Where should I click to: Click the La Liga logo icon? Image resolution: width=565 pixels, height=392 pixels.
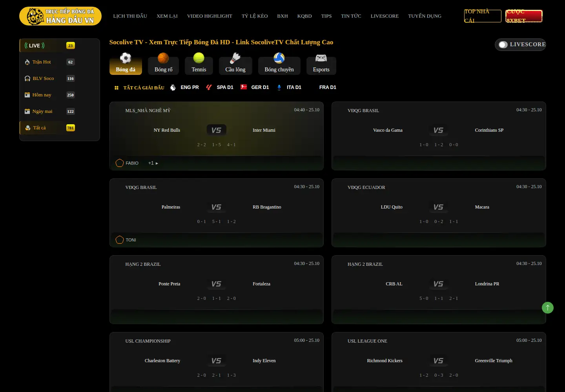pyautogui.click(x=209, y=87)
